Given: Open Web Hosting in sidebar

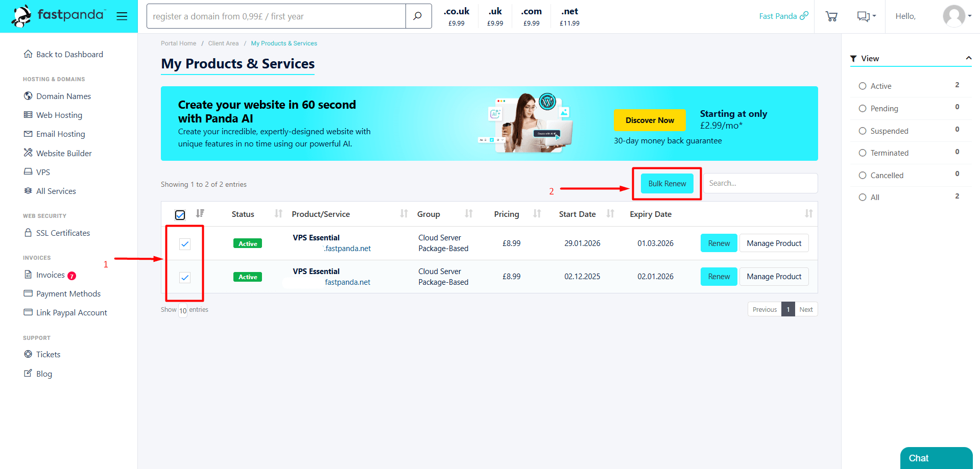Looking at the screenshot, I should pyautogui.click(x=59, y=115).
